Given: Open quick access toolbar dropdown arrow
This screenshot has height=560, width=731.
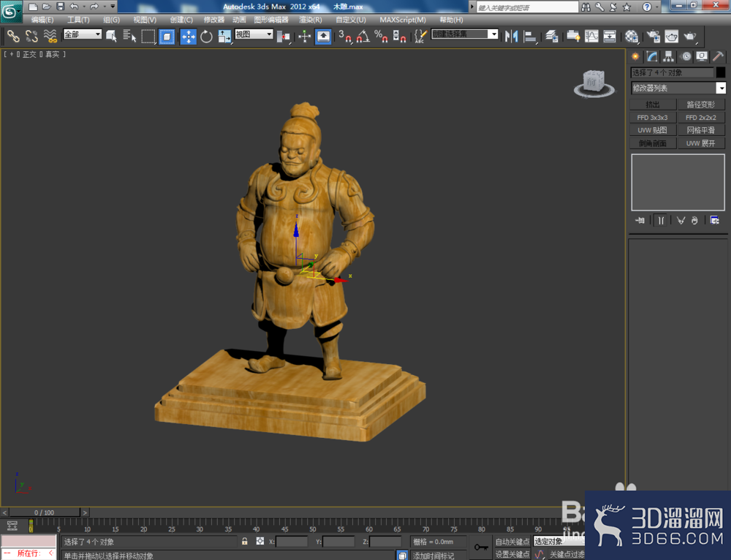Looking at the screenshot, I should click(113, 7).
